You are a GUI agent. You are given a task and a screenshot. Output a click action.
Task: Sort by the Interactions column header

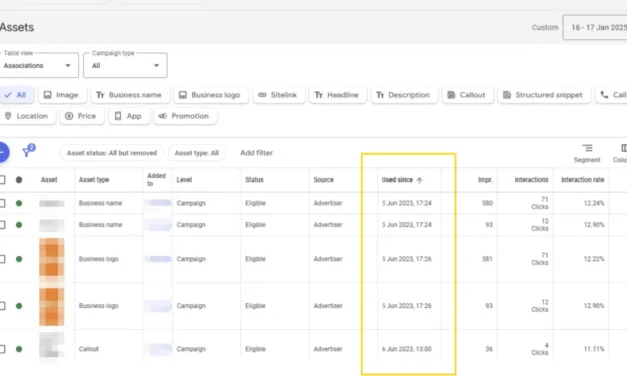click(531, 180)
